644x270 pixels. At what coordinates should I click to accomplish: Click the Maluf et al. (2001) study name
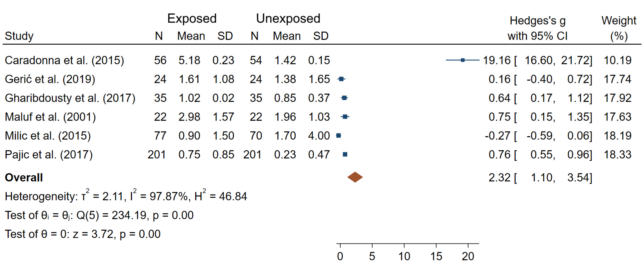(x=50, y=117)
